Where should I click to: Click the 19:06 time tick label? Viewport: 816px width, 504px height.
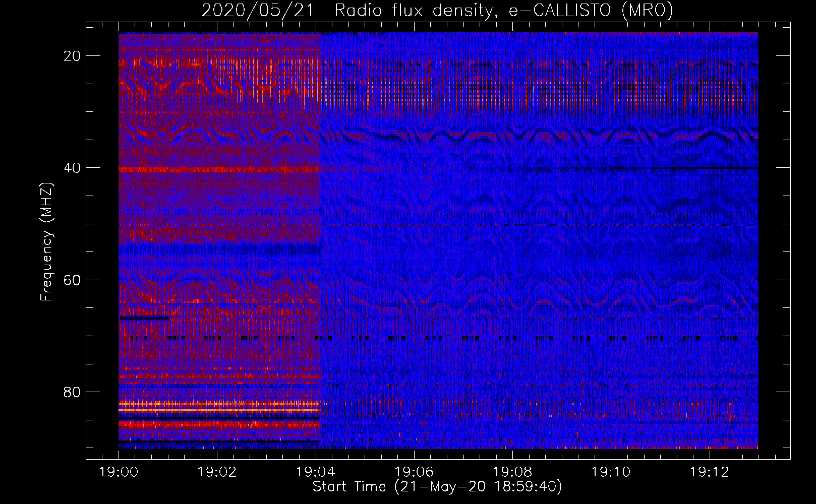414,472
